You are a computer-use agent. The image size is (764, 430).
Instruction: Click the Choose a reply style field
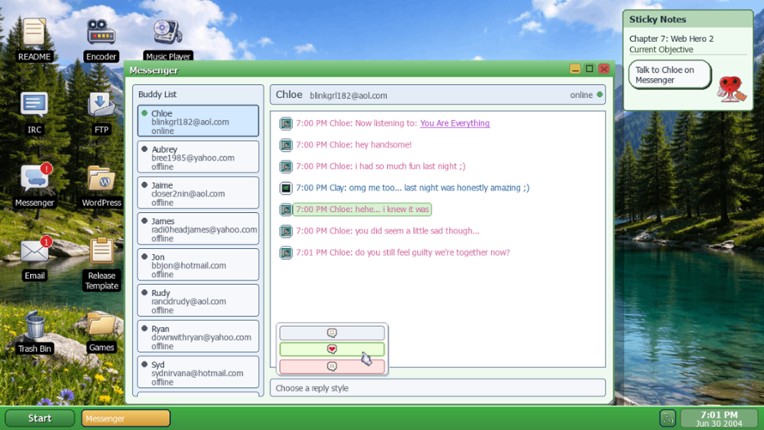[x=437, y=388]
